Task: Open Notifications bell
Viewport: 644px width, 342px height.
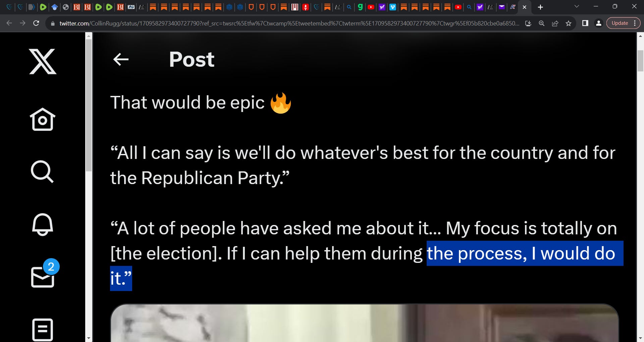Action: pos(42,224)
